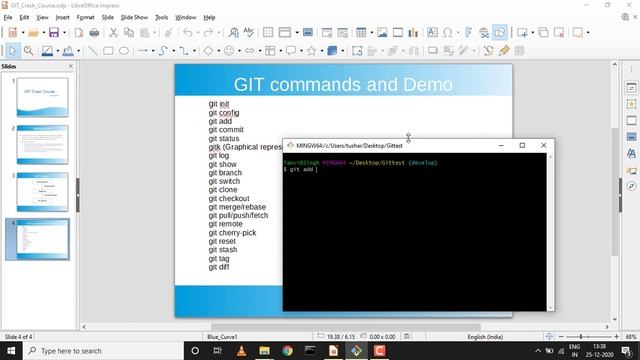640x360 pixels.
Task: Run the Spelling check icon
Action: (249, 32)
